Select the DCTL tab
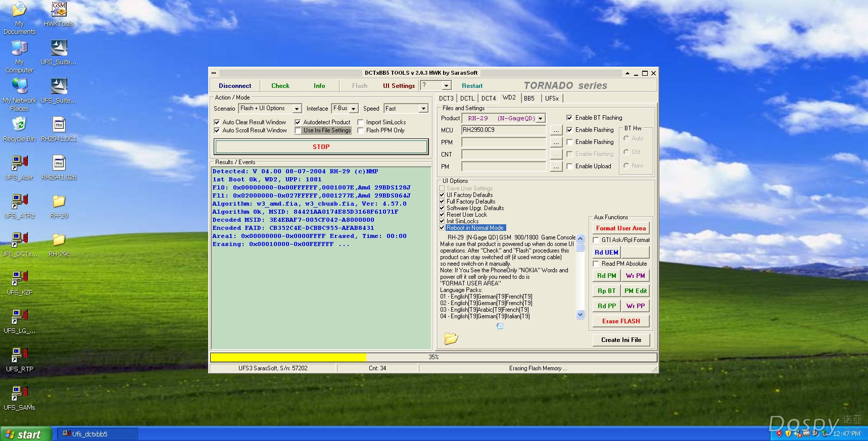Viewport: 868px width, 441px height. click(x=467, y=99)
